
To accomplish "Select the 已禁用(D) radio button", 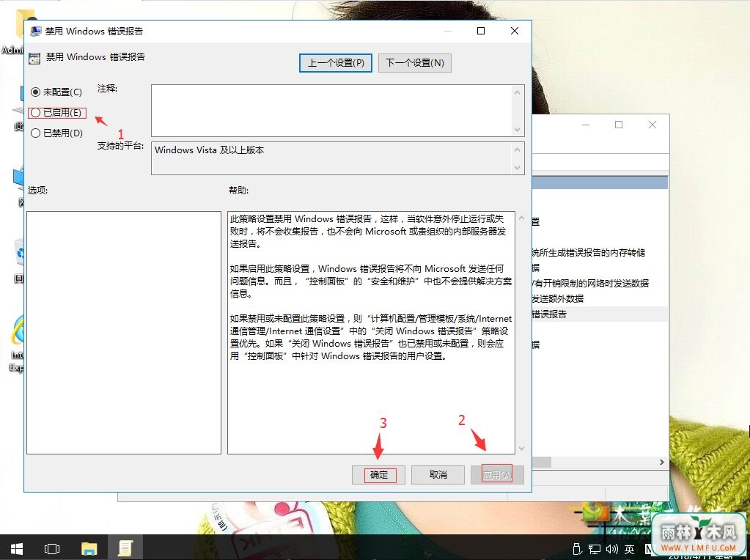I will 56,133.
